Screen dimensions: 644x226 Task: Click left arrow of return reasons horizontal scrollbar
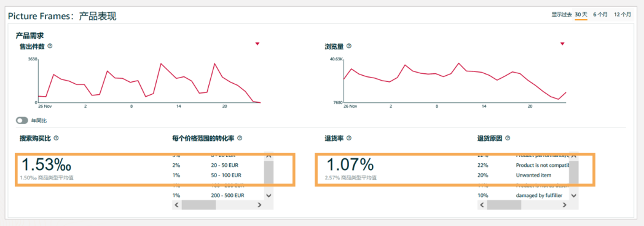tap(482, 204)
